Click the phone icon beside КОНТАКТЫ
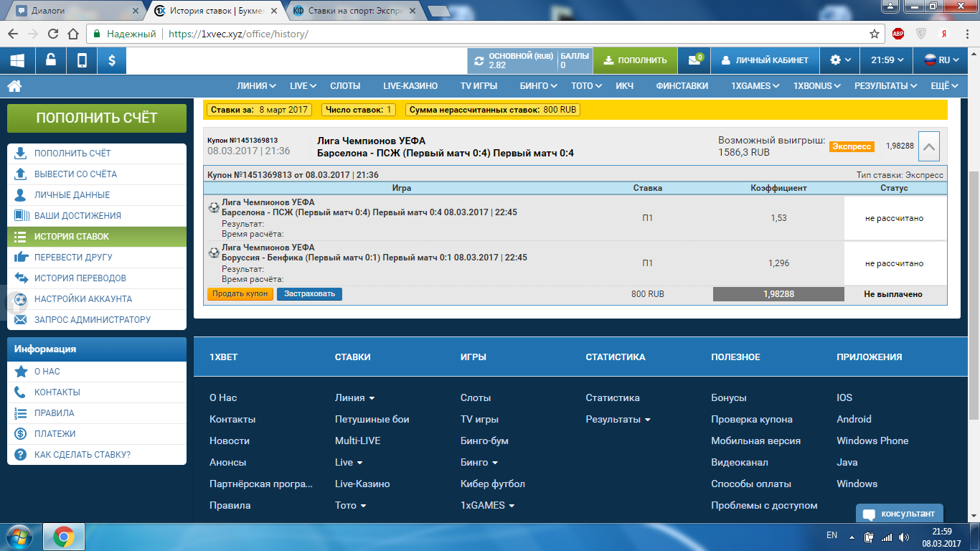Screen dimensions: 980x551 [21, 392]
